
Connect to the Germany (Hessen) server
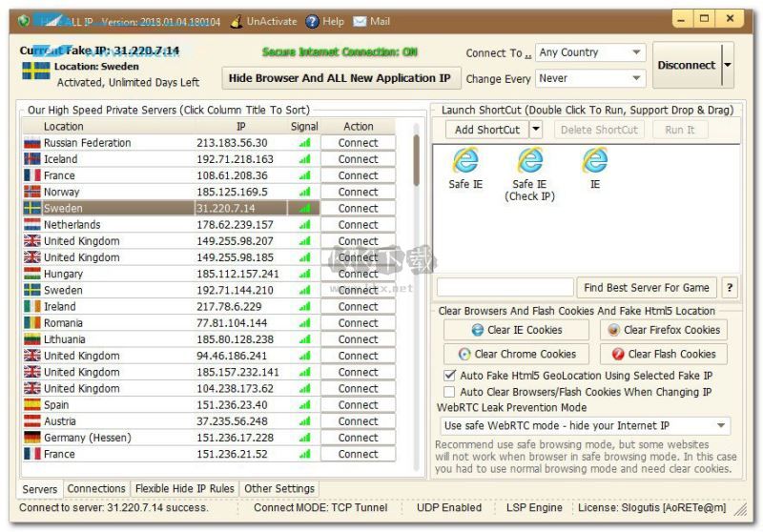point(359,438)
